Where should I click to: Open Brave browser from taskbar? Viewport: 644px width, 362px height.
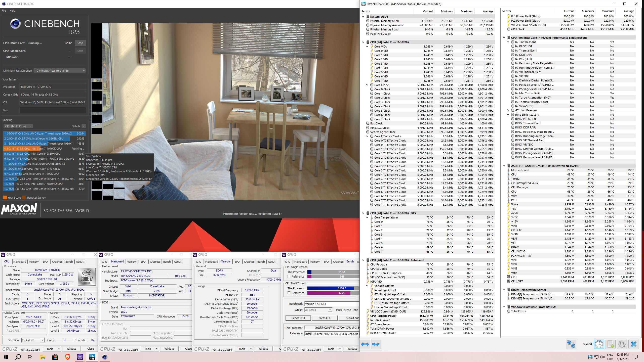[x=67, y=357]
